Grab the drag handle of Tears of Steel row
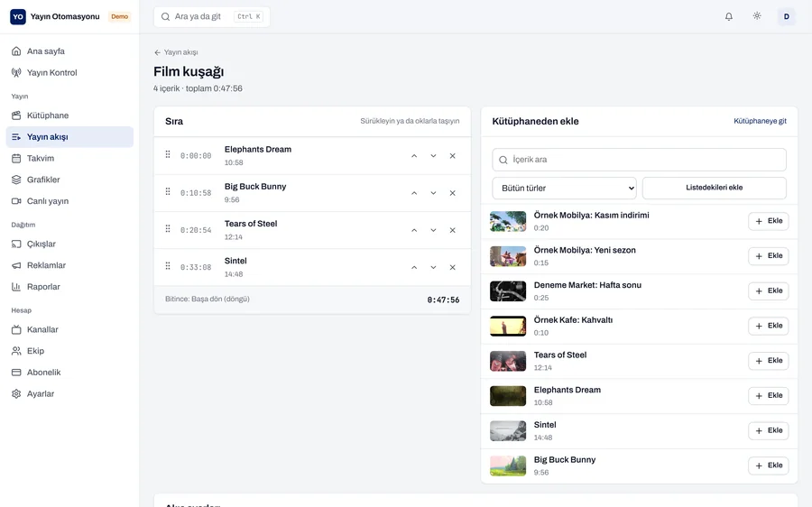The height and width of the screenshot is (507, 812). coord(168,229)
